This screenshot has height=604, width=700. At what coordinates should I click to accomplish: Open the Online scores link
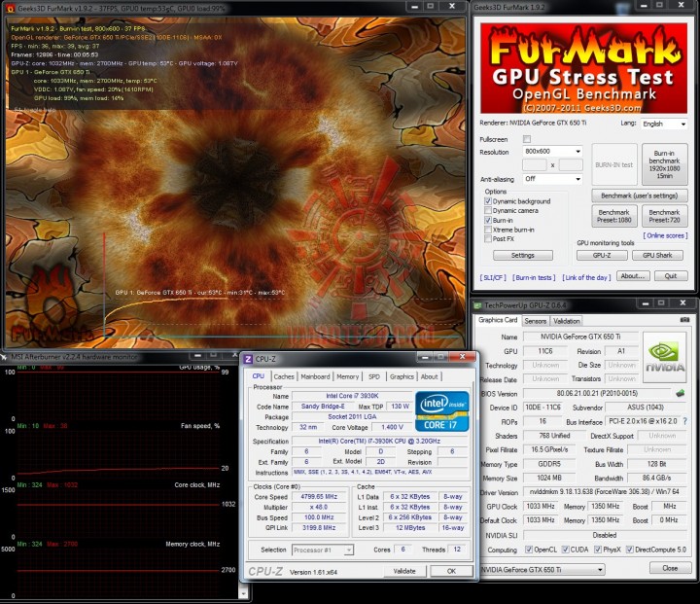tap(665, 235)
